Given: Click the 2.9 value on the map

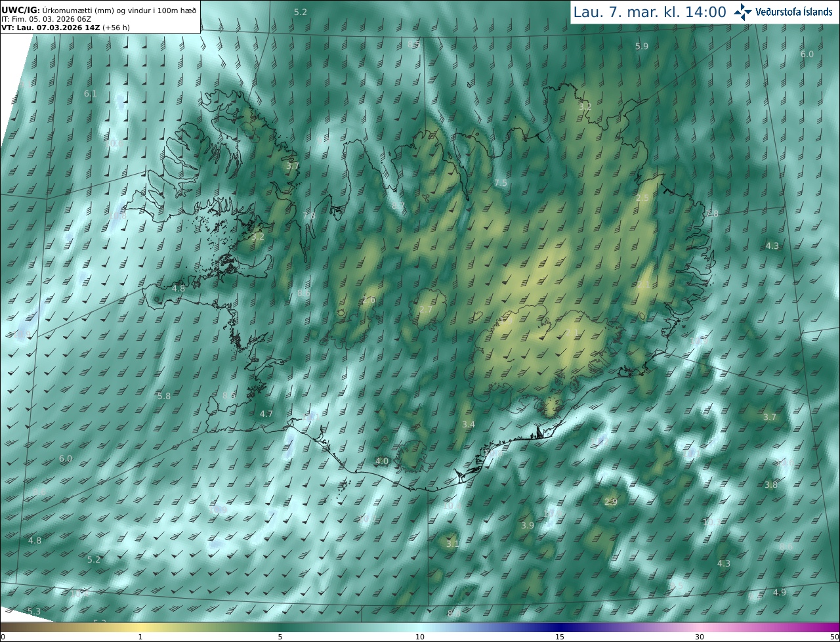Looking at the screenshot, I should point(611,502).
